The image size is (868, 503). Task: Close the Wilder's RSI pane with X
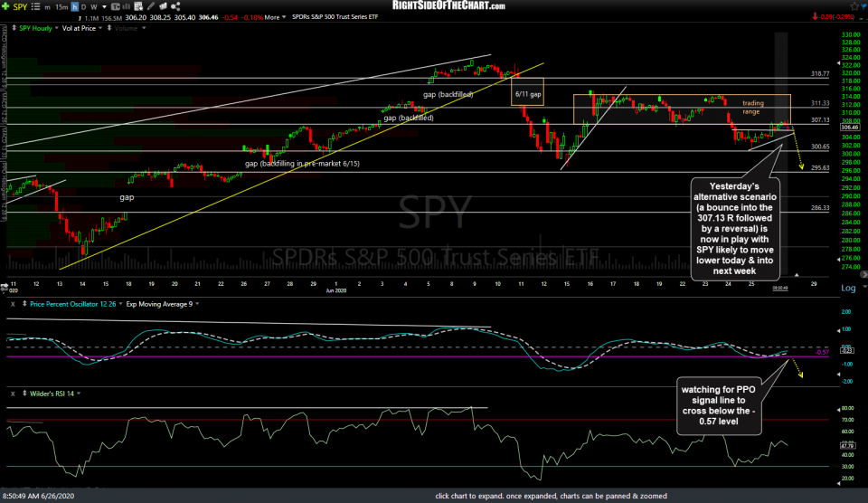pyautogui.click(x=13, y=394)
